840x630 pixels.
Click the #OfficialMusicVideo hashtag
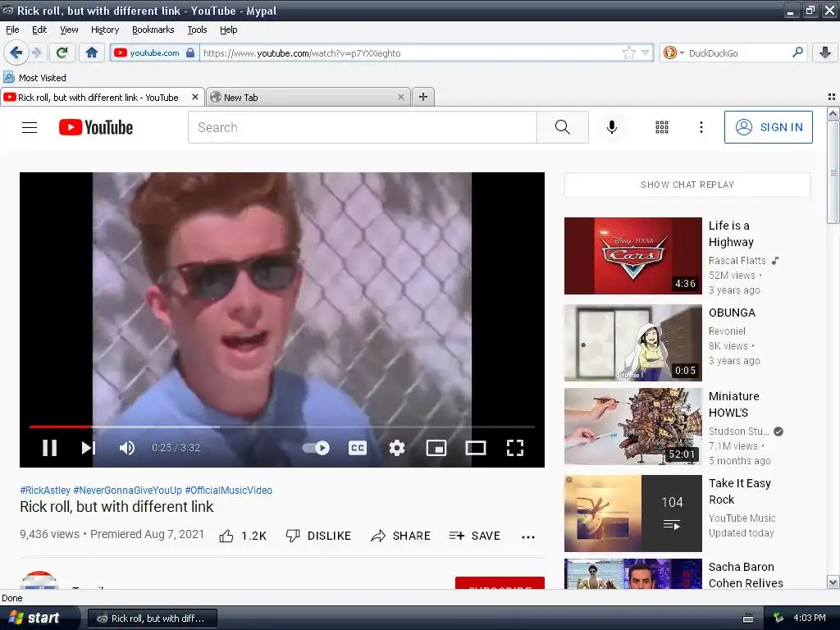click(229, 491)
